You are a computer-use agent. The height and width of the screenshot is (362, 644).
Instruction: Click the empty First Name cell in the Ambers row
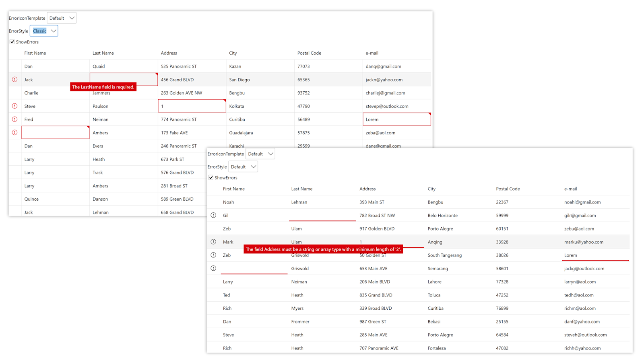tap(56, 132)
